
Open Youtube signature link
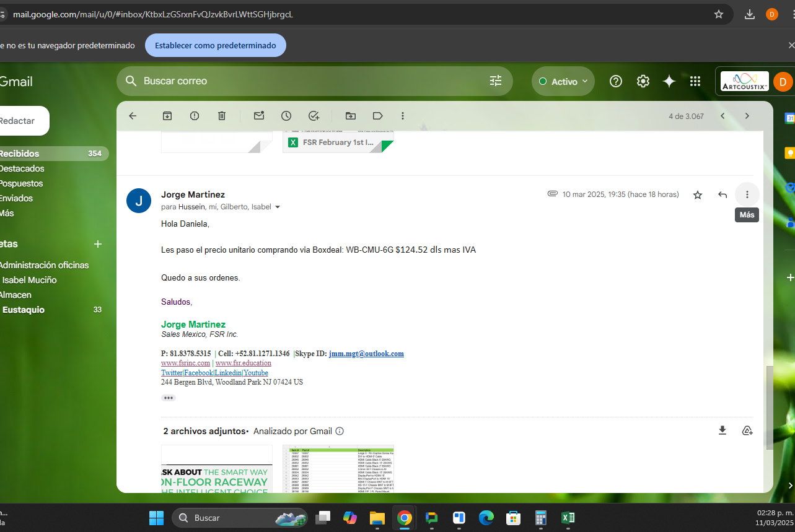tap(255, 373)
